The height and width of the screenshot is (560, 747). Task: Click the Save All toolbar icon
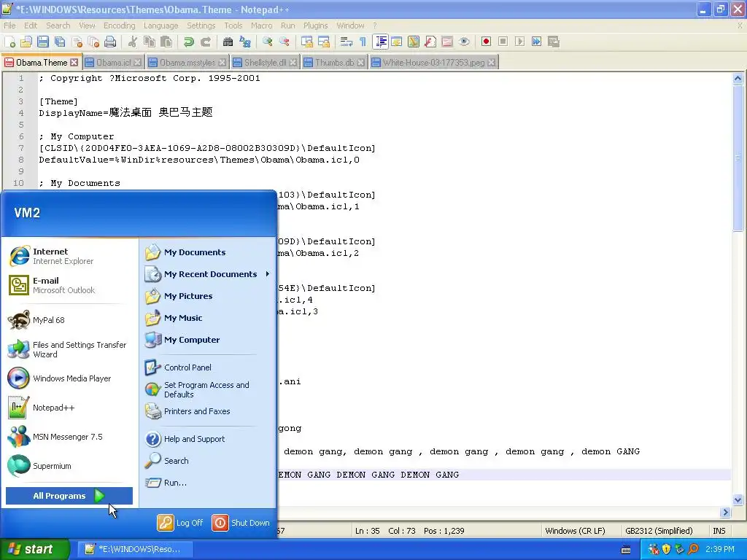(60, 42)
